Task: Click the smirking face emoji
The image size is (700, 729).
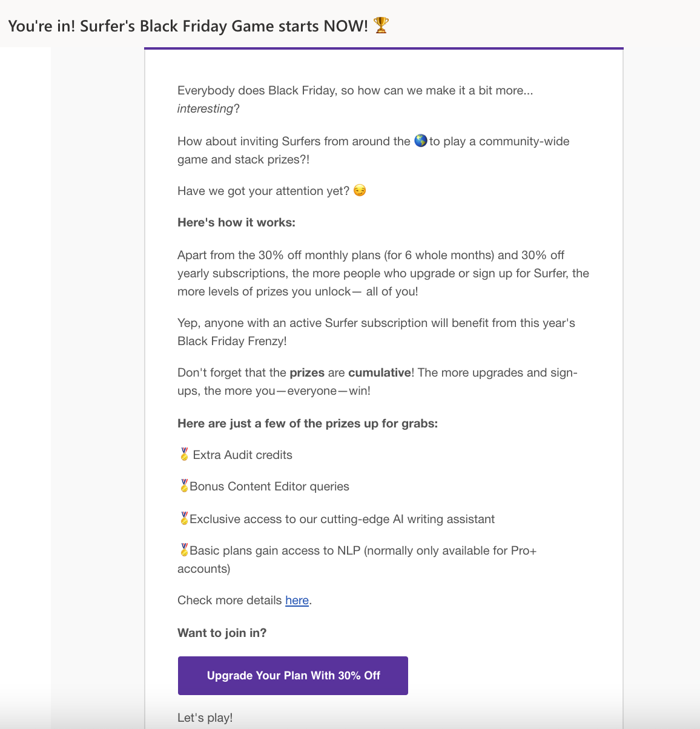Action: point(360,191)
